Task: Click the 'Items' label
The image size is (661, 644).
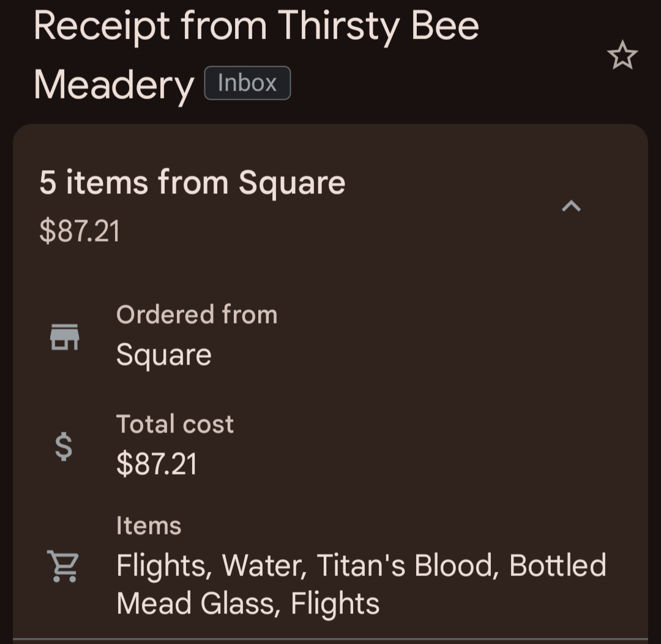Action: coord(149,525)
